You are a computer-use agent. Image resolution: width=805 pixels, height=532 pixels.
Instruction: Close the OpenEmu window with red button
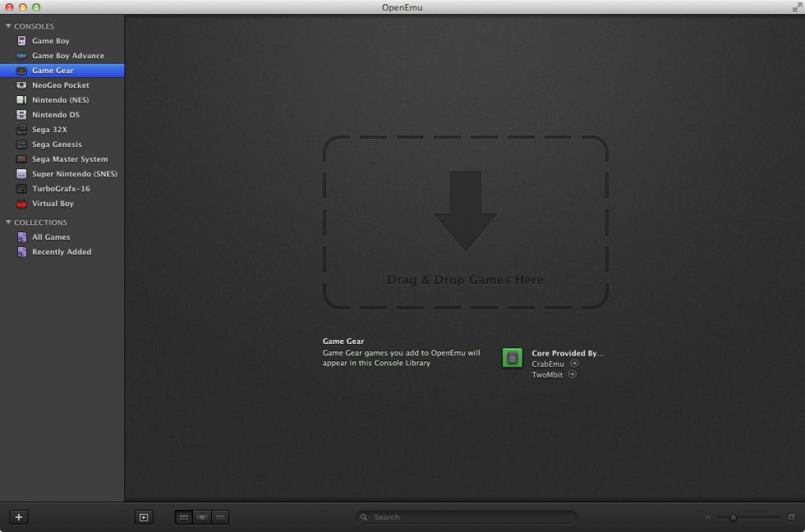(9, 7)
